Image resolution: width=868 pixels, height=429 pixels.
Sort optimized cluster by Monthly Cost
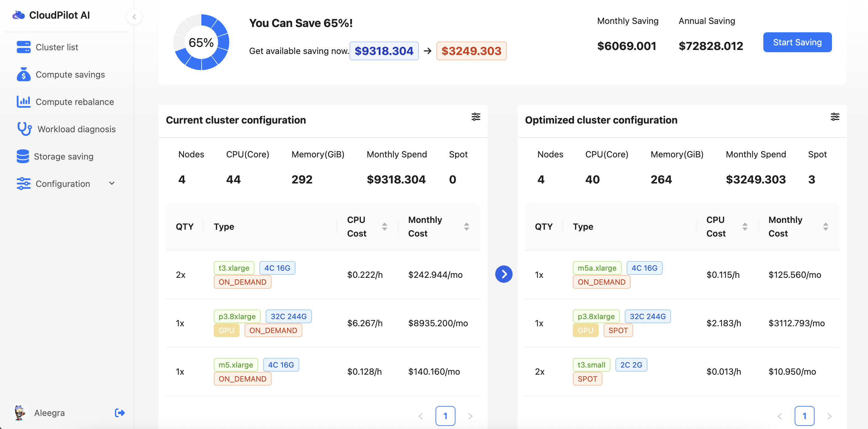[x=825, y=227]
